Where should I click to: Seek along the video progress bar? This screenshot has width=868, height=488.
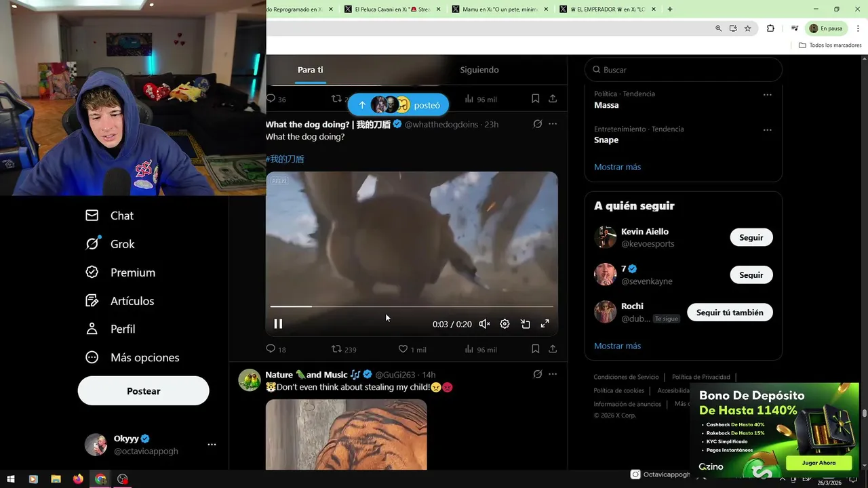click(412, 306)
